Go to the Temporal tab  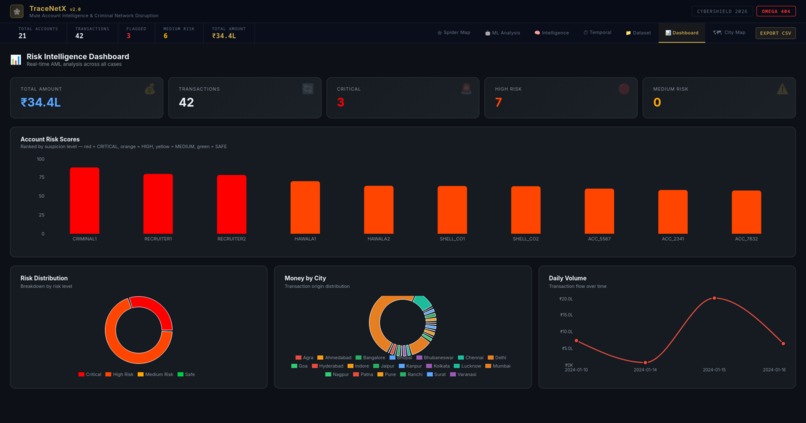point(597,32)
